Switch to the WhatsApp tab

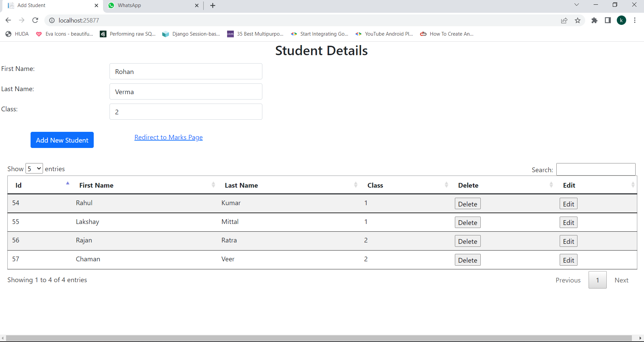click(x=153, y=5)
